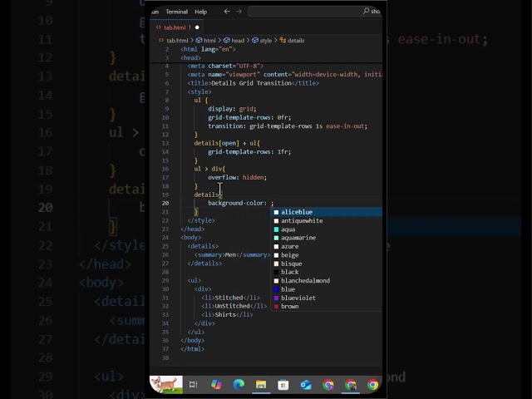Image resolution: width=532 pixels, height=399 pixels.
Task: Choose antiquewhite from the suggestions
Action: point(327,221)
